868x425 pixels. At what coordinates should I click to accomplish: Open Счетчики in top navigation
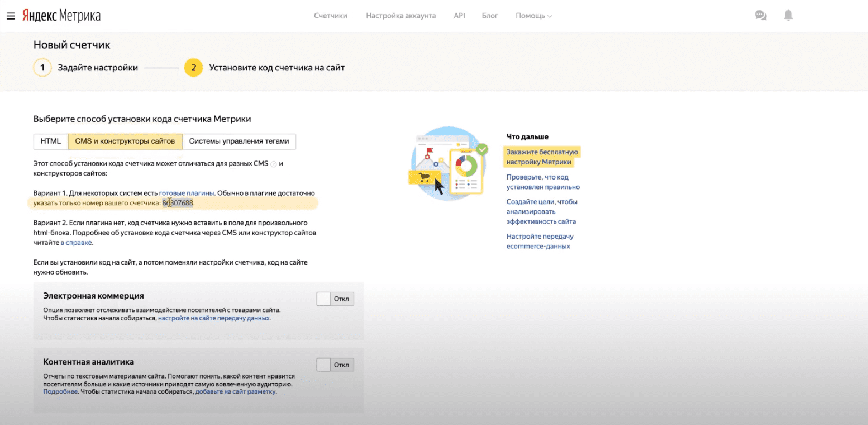[330, 16]
